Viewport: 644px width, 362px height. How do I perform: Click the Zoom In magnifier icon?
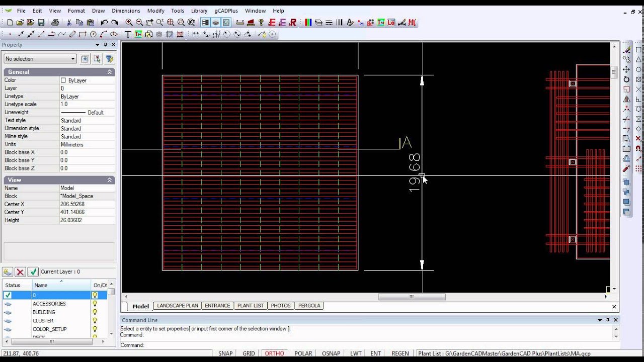click(129, 23)
